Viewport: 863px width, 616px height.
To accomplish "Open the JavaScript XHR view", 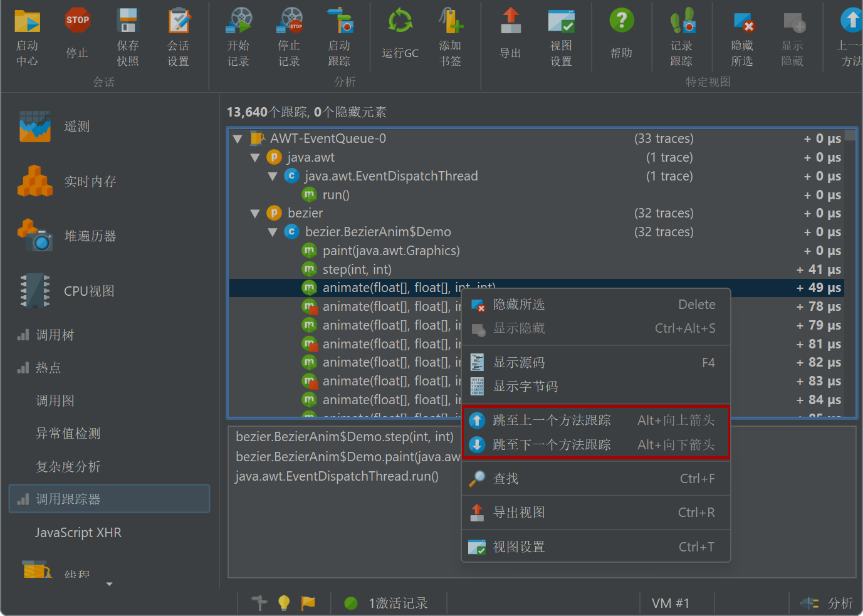I will (78, 533).
